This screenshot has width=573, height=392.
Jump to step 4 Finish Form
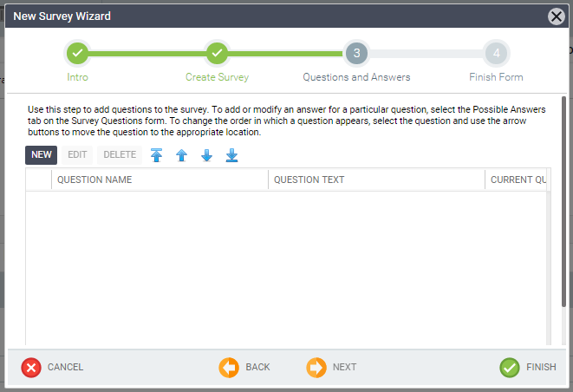(x=496, y=54)
